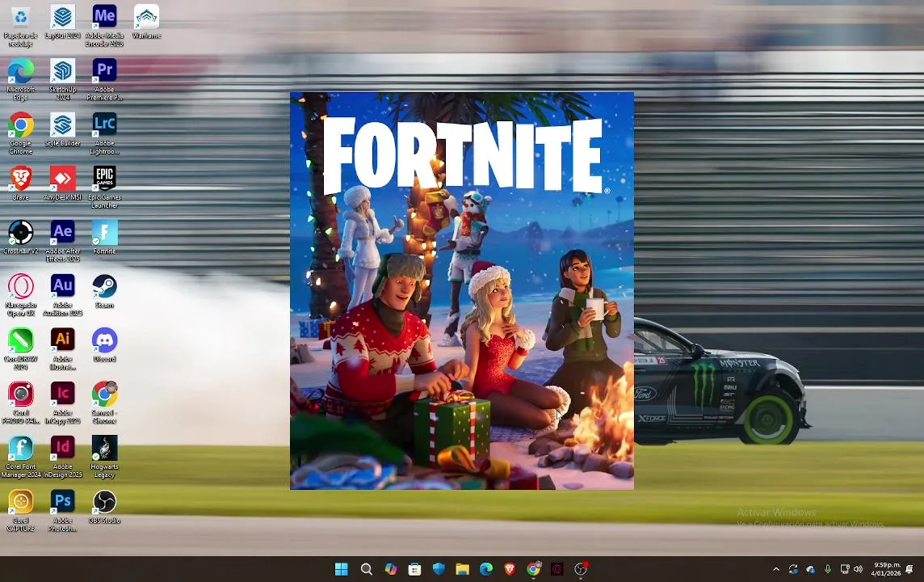Viewport: 924px width, 582px height.
Task: Switch to Chrome in the taskbar
Action: point(533,569)
